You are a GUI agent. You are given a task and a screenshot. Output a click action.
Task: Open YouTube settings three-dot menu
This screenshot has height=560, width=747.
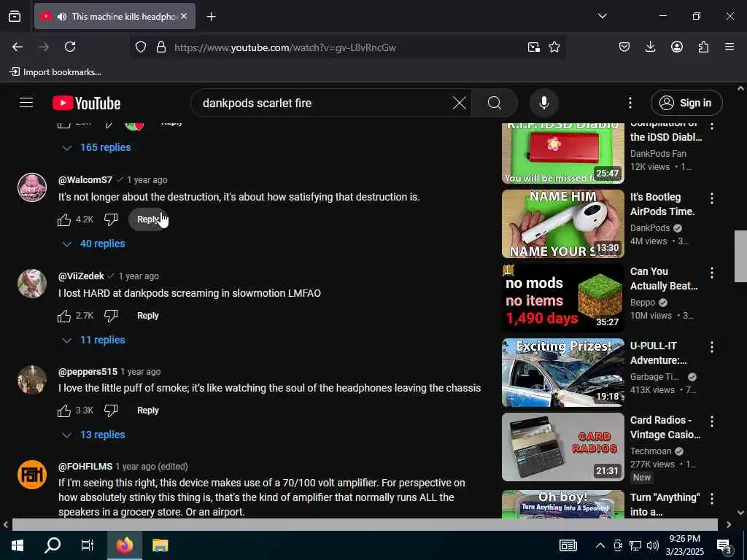coord(630,103)
